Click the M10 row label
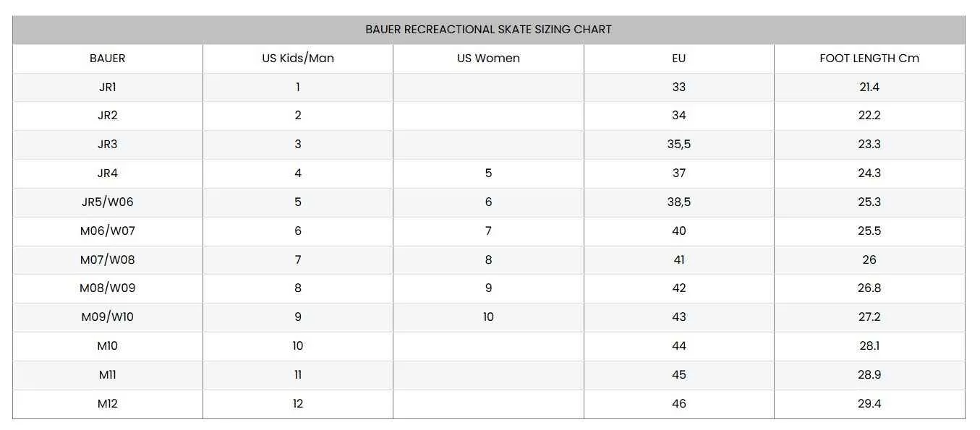 (107, 346)
